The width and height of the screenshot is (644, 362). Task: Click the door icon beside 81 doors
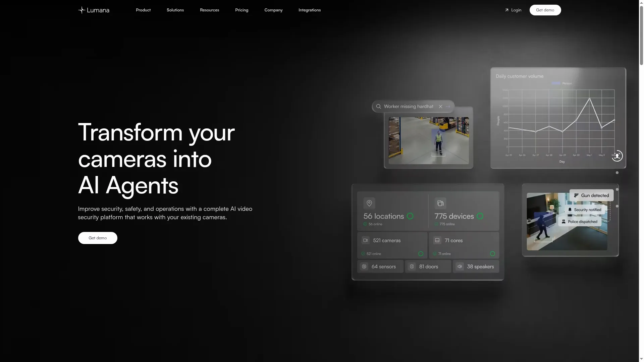pyautogui.click(x=412, y=266)
